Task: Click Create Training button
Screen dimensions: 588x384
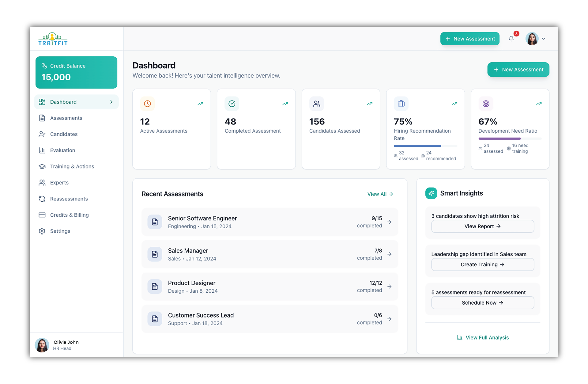Action: point(483,264)
